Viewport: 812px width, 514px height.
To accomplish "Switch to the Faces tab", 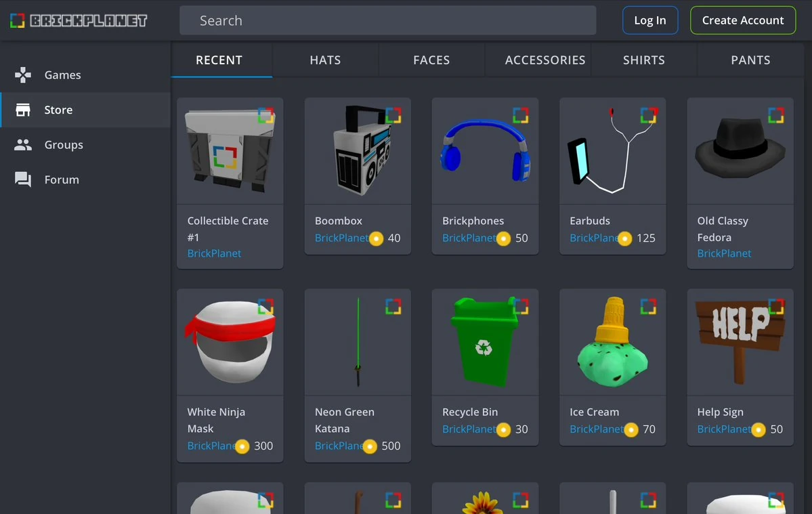I will [431, 60].
